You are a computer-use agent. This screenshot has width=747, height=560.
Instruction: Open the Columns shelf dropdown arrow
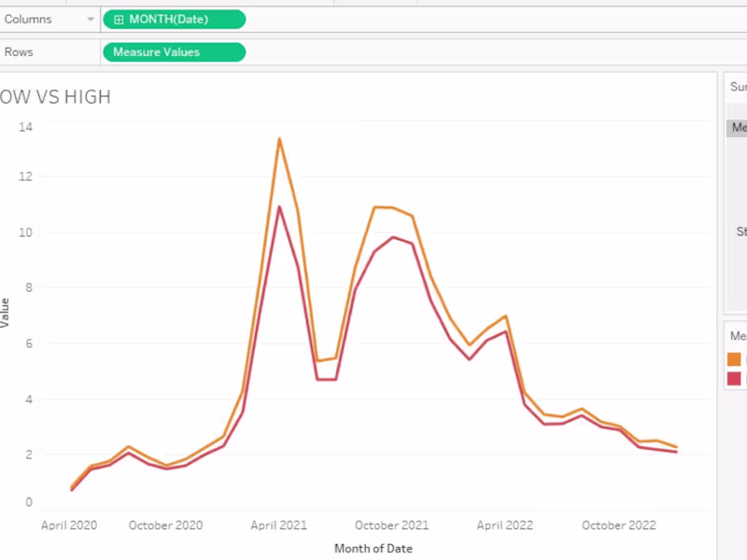point(90,20)
